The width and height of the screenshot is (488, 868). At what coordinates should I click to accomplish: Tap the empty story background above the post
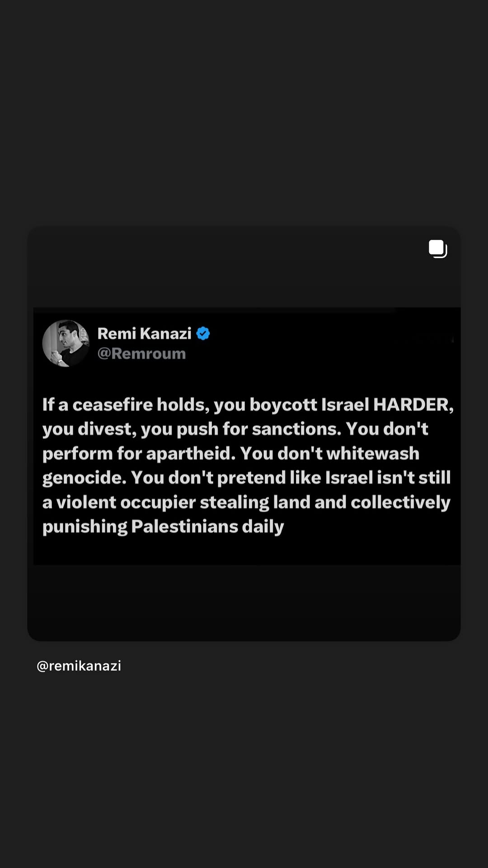pyautogui.click(x=244, y=113)
